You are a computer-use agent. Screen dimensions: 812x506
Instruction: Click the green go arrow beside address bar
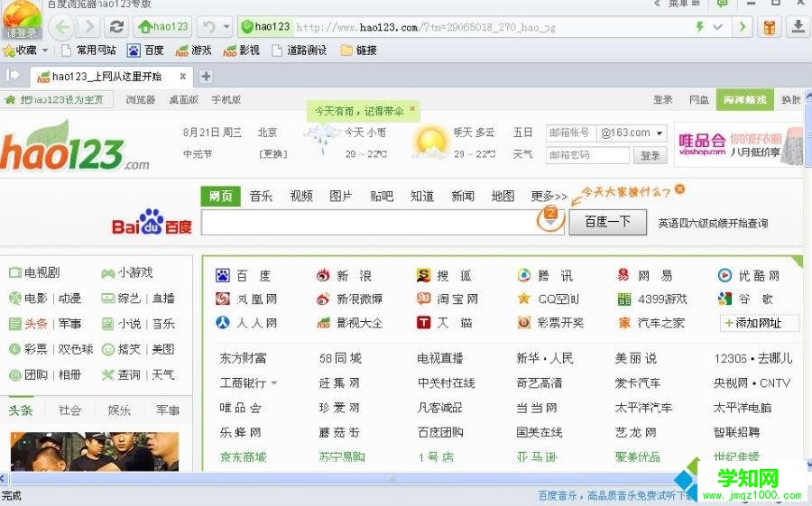coord(743,27)
